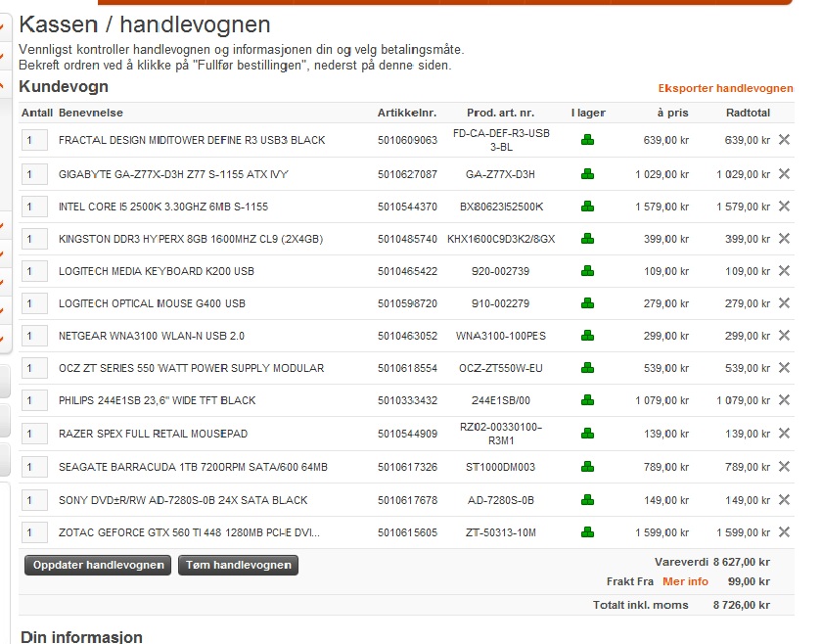Click article number 5010615605
822x644 pixels.
coord(407,532)
